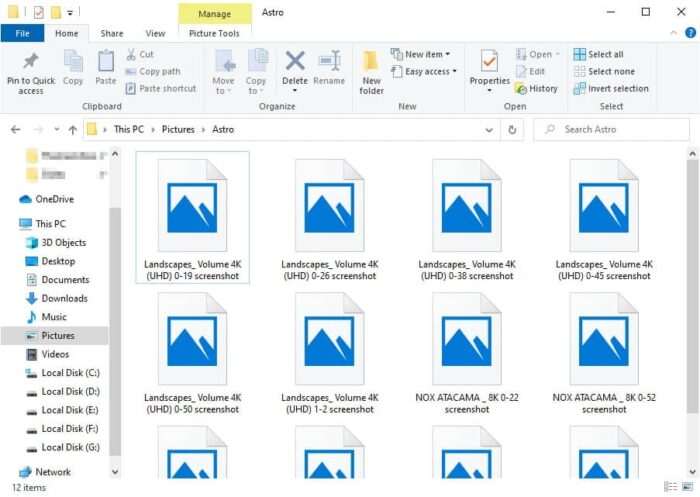Screen dimensions: 700x497
Task: Open the Quick Access Toolbar customize dropdown
Action: (x=70, y=13)
